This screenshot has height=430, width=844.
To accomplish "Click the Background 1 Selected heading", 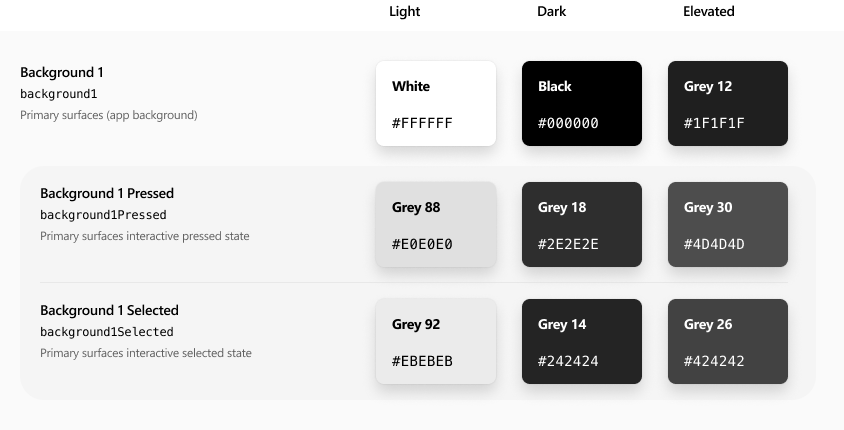I will tap(109, 311).
